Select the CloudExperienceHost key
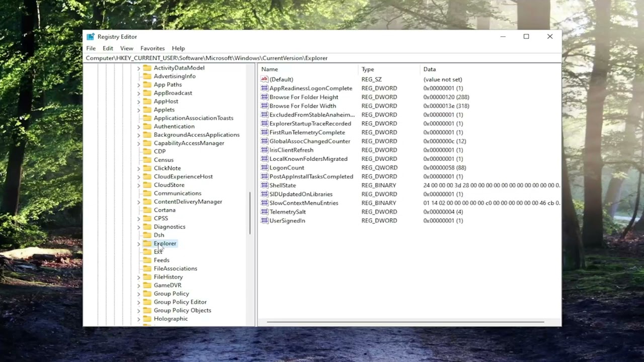The height and width of the screenshot is (362, 644). click(x=183, y=176)
